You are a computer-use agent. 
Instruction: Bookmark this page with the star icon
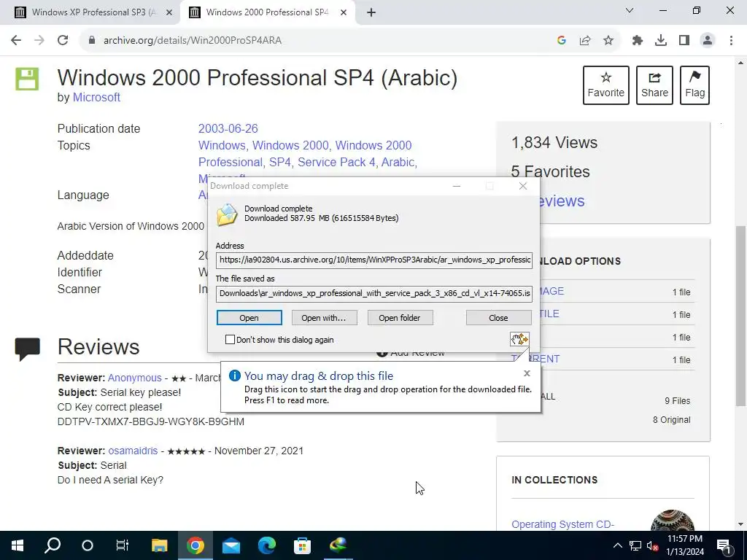point(608,41)
